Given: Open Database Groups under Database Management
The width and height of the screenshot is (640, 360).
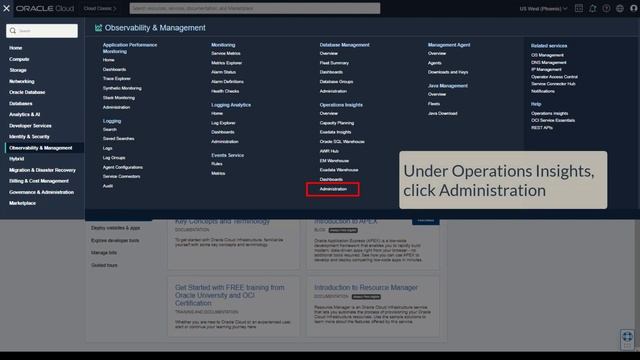Looking at the screenshot, I should click(336, 82).
